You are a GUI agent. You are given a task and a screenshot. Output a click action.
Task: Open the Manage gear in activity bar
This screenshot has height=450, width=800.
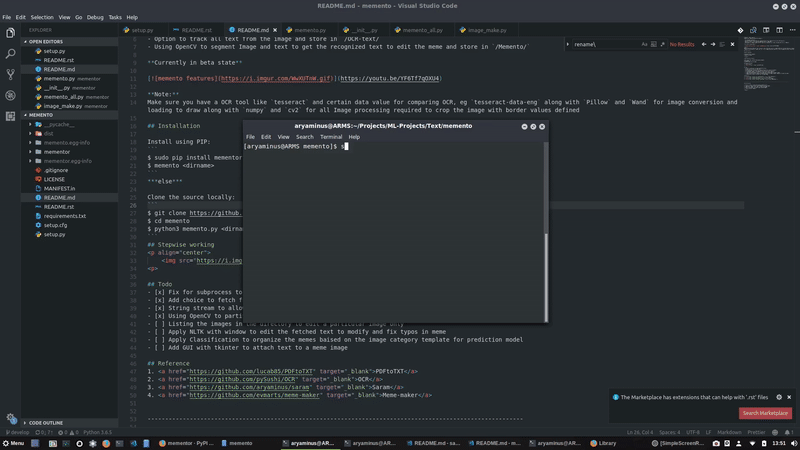[11, 418]
